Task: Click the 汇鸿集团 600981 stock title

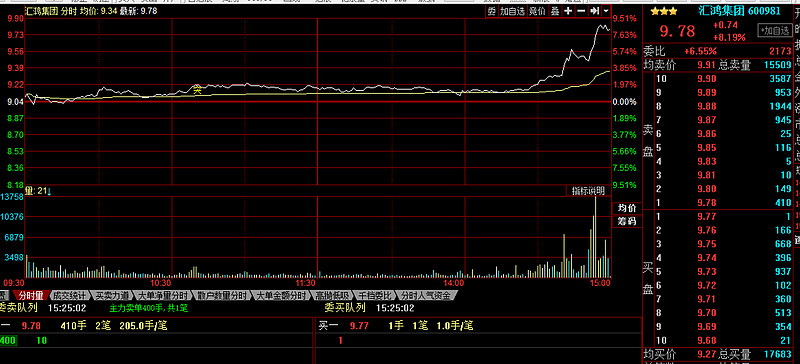Action: 739,11
